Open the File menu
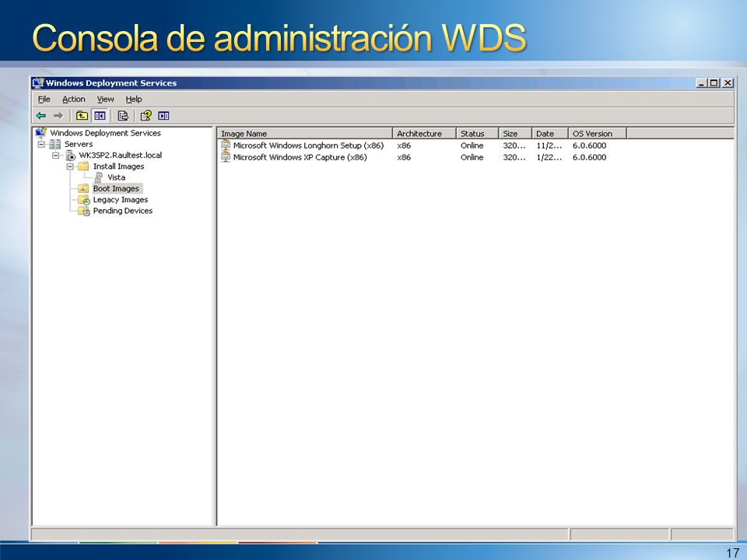 pos(44,99)
